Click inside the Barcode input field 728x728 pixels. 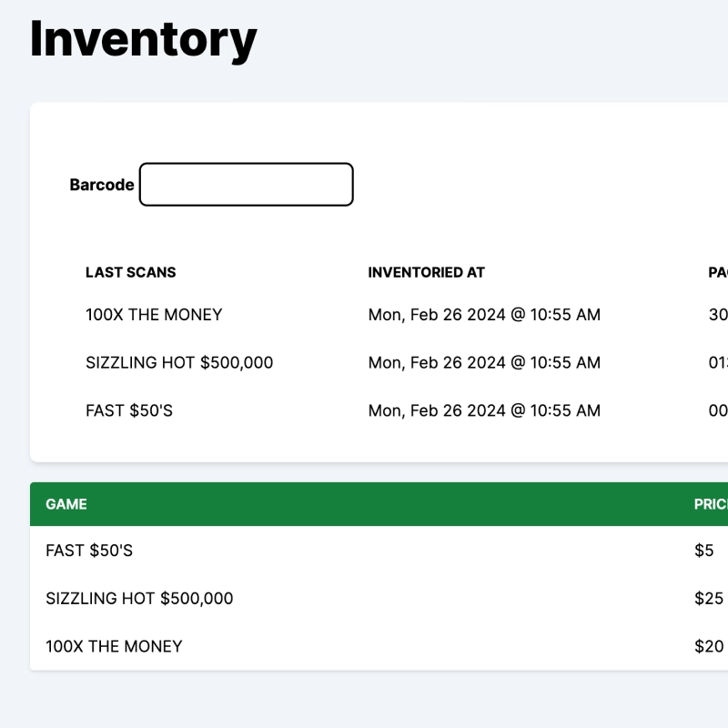pyautogui.click(x=246, y=184)
